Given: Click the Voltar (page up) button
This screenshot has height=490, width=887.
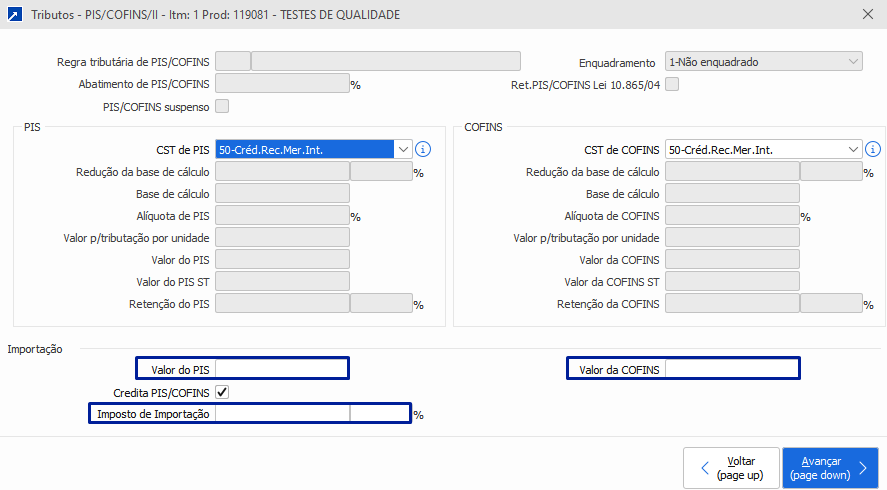Looking at the screenshot, I should (731, 467).
